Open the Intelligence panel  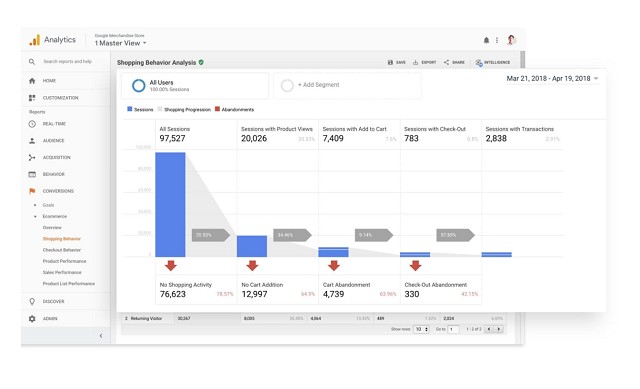pyautogui.click(x=493, y=62)
